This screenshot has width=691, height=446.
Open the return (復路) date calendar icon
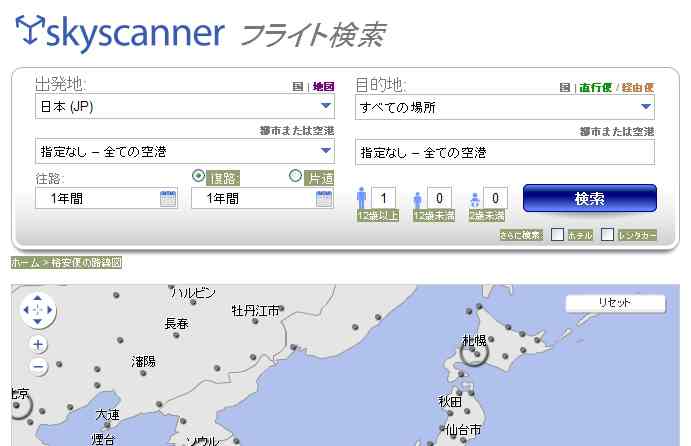323,199
